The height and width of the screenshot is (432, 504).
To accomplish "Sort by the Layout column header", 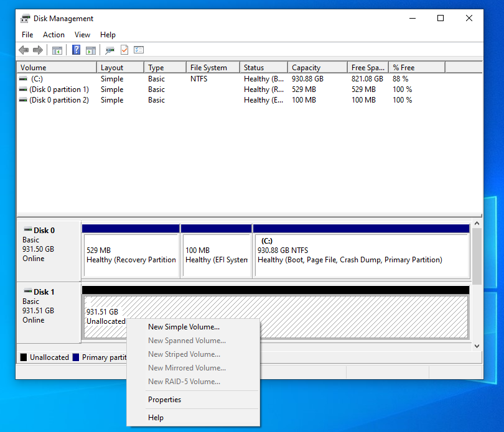I will 120,68.
